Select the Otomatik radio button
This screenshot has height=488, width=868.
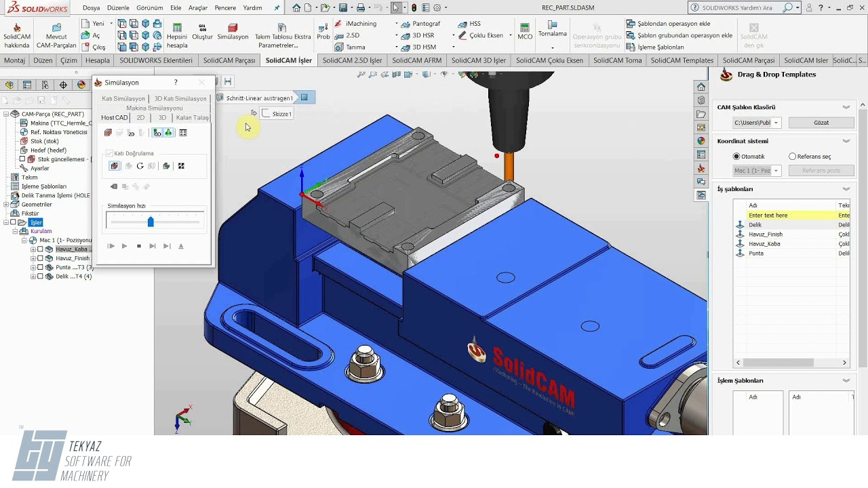pos(736,157)
